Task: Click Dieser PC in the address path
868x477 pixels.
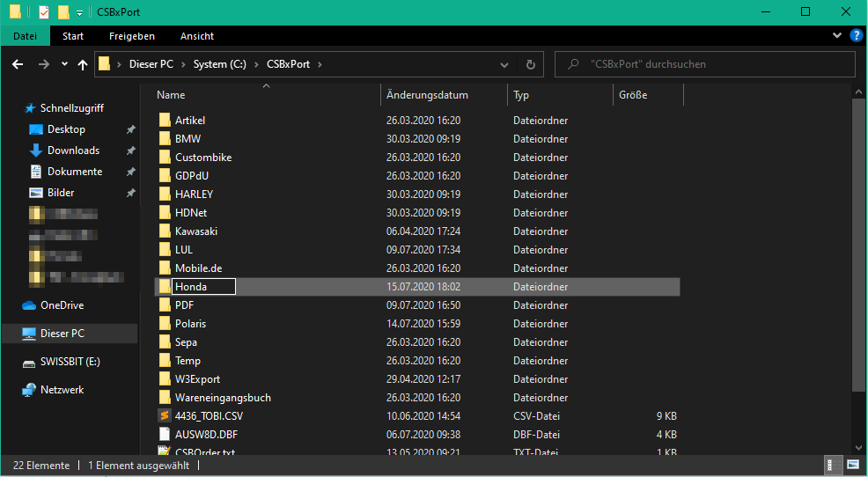Action: point(151,64)
